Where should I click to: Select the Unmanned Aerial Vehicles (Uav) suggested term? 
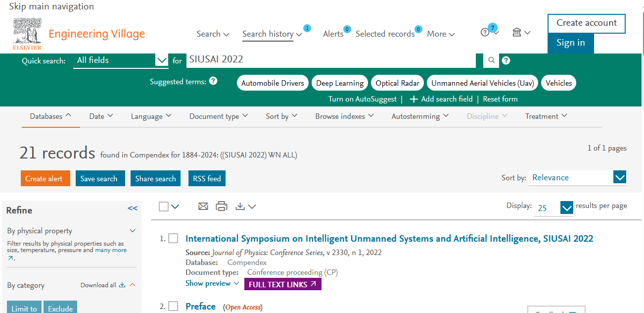[482, 83]
